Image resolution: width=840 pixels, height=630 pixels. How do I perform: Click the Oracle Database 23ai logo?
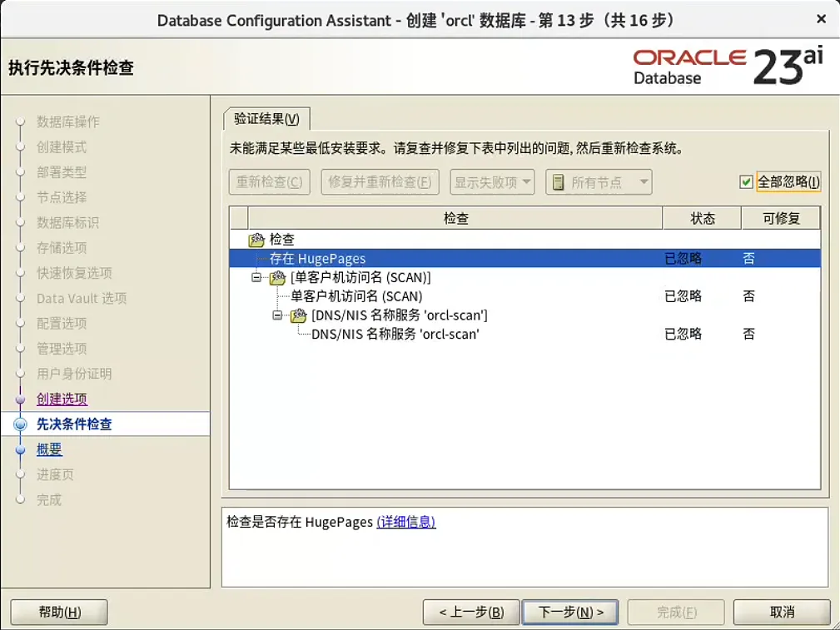click(x=728, y=65)
